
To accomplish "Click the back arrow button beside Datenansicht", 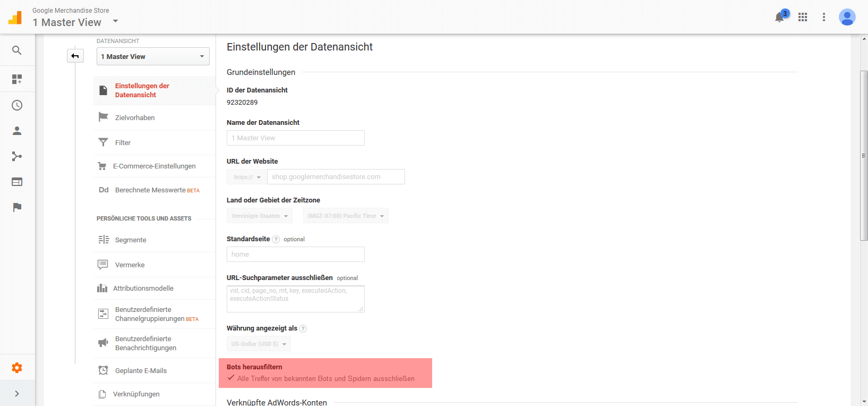I will pyautogui.click(x=75, y=56).
